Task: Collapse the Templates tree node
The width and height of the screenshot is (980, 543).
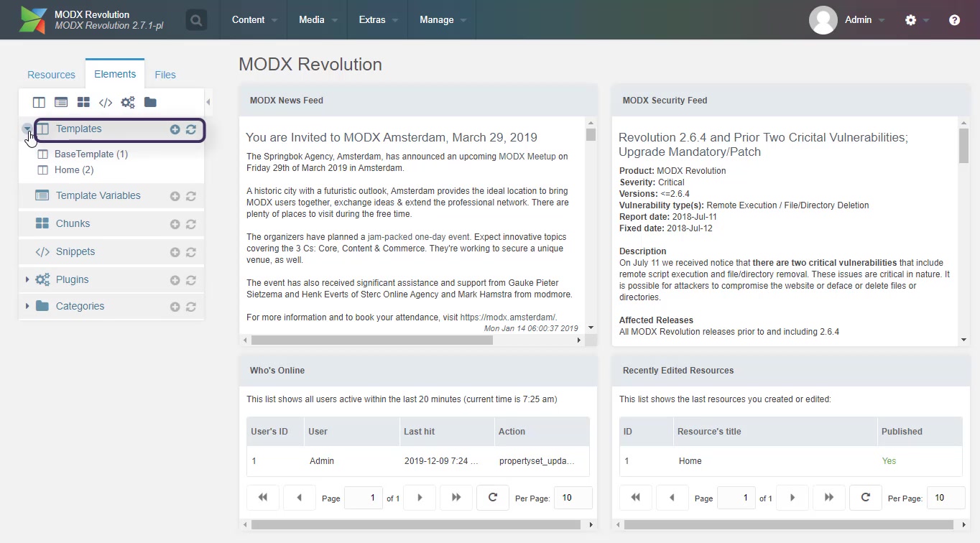Action: pos(27,129)
